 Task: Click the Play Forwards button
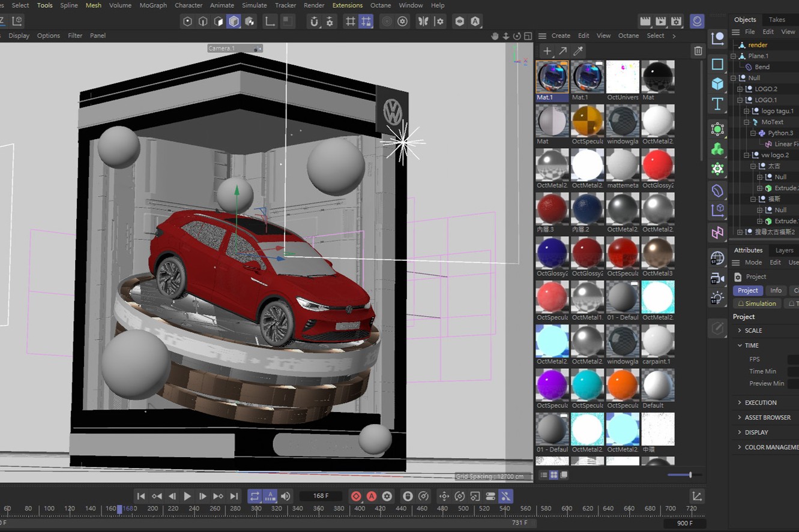(187, 496)
